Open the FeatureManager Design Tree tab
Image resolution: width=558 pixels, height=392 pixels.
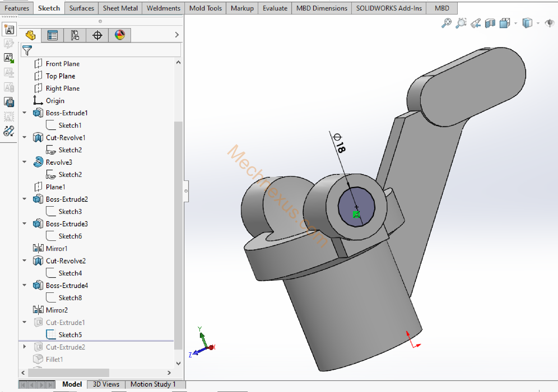click(x=30, y=35)
